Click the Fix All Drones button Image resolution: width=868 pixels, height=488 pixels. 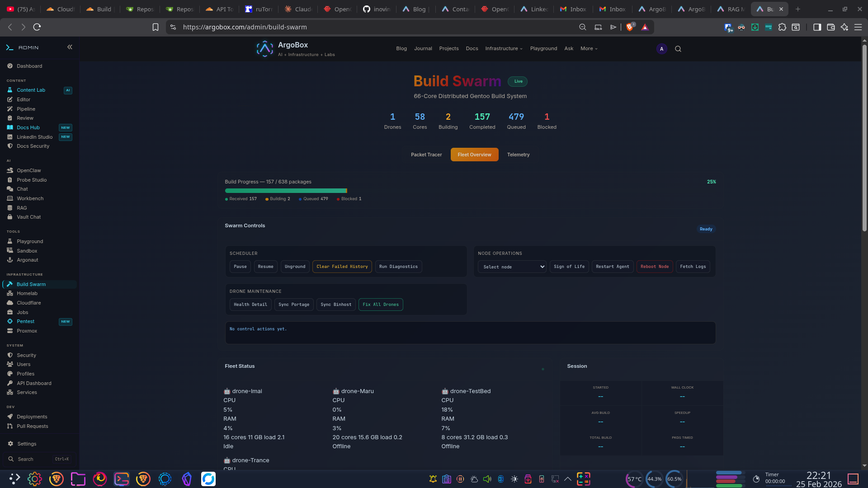[x=381, y=305]
